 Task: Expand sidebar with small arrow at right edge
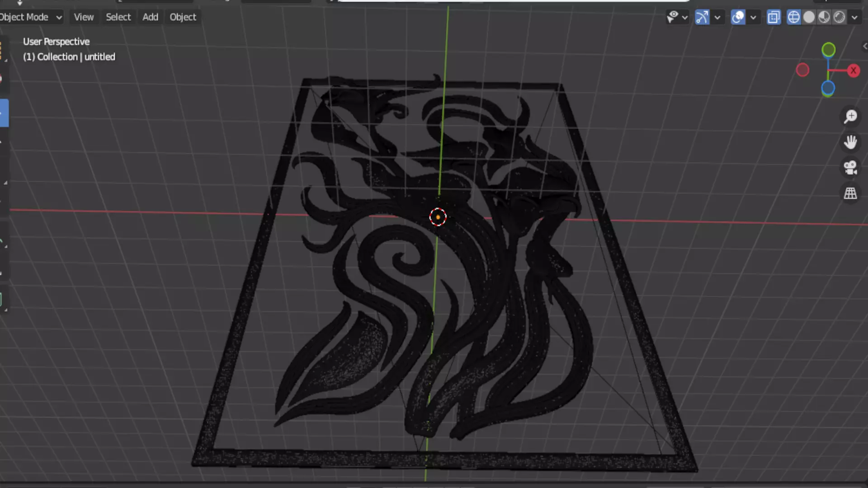coord(864,46)
